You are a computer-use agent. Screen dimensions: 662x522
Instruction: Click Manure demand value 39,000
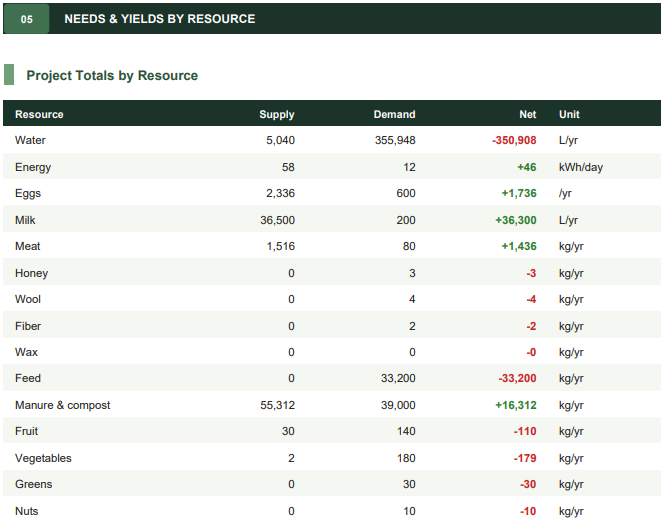(x=398, y=405)
